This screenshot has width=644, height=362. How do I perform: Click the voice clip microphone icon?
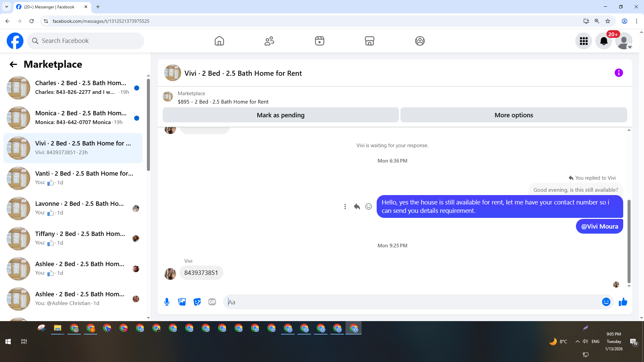(167, 302)
